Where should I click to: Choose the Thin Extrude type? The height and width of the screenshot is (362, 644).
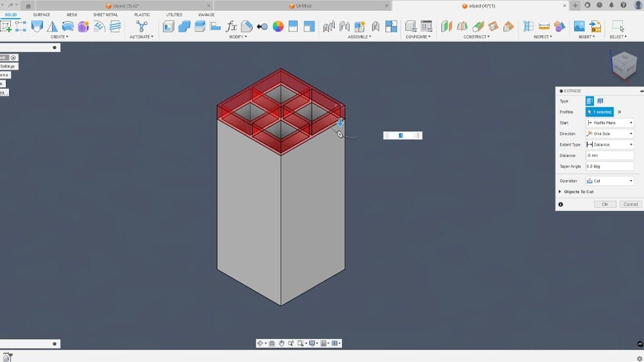point(600,101)
